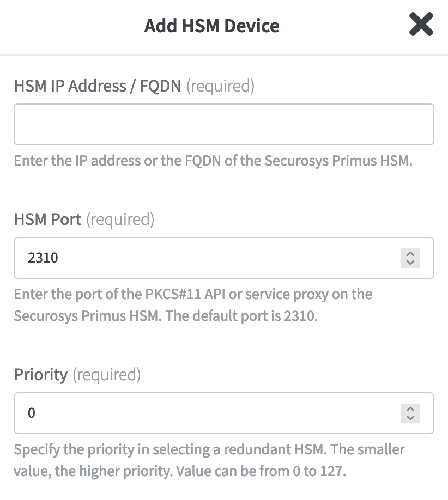The height and width of the screenshot is (500, 448).
Task: Increase the Priority value with up arrow
Action: tap(410, 409)
